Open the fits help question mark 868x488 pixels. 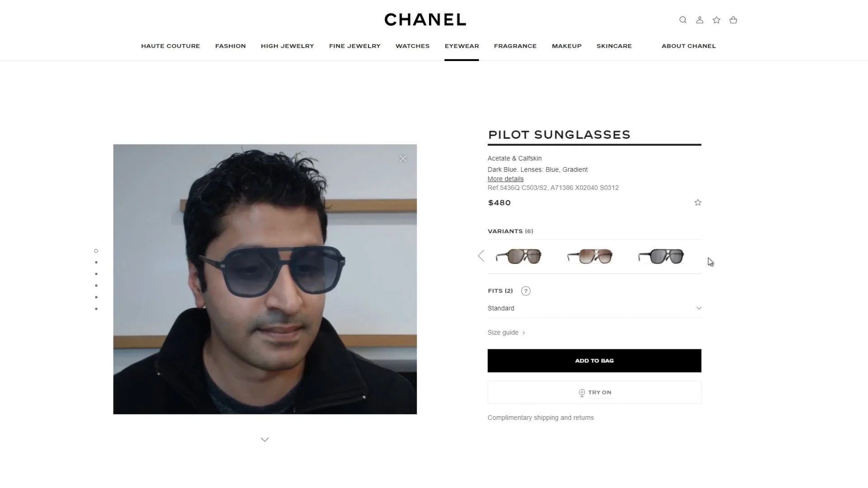pyautogui.click(x=525, y=291)
